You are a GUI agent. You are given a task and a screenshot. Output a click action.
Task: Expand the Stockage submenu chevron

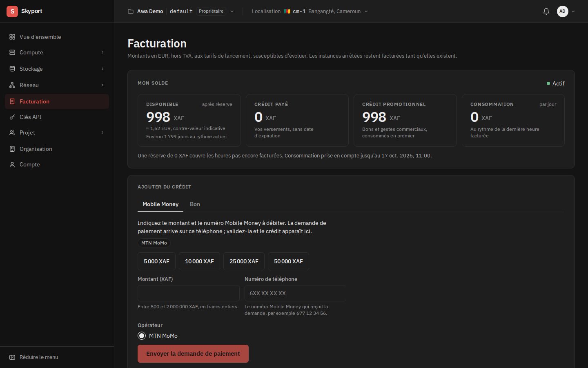coord(102,69)
